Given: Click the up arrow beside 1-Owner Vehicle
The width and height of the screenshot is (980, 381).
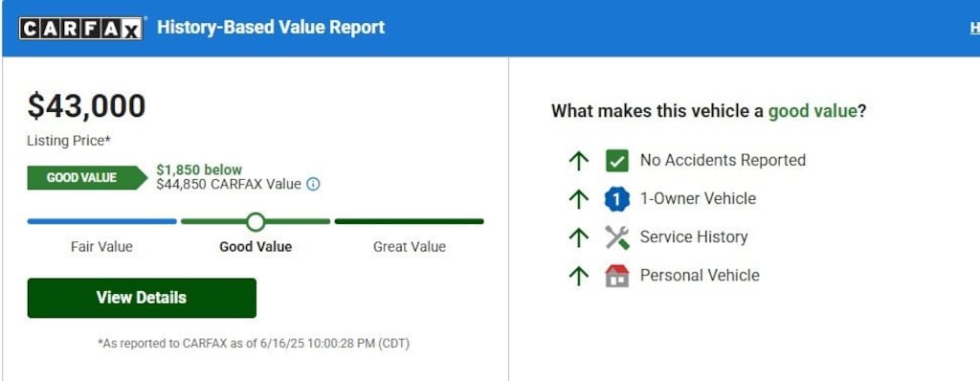Looking at the screenshot, I should [579, 199].
